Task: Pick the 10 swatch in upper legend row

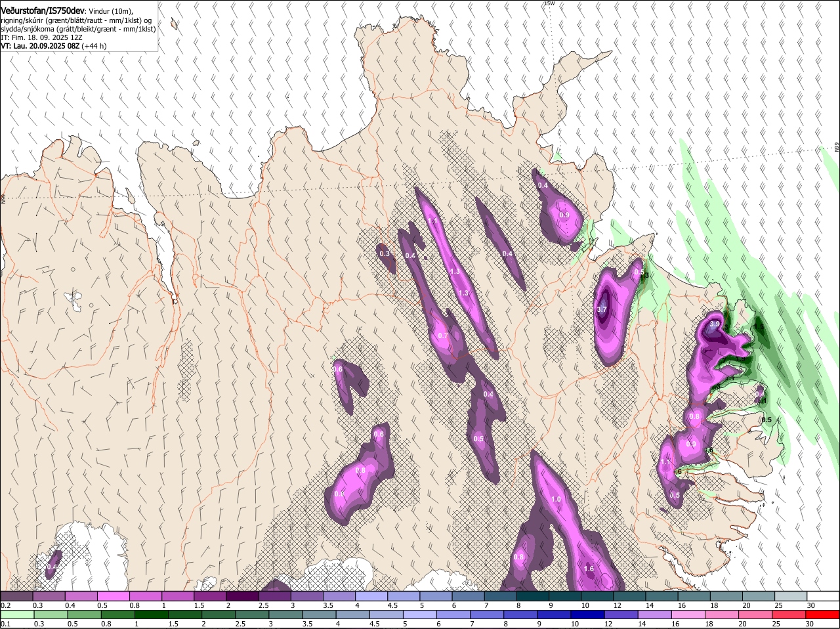Action: click(x=597, y=596)
